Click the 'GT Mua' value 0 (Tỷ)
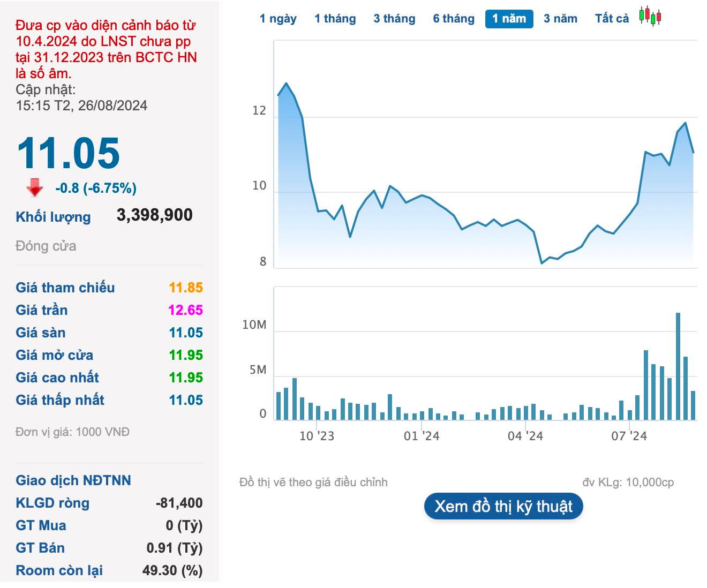Image resolution: width=707 pixels, height=588 pixels. (184, 525)
